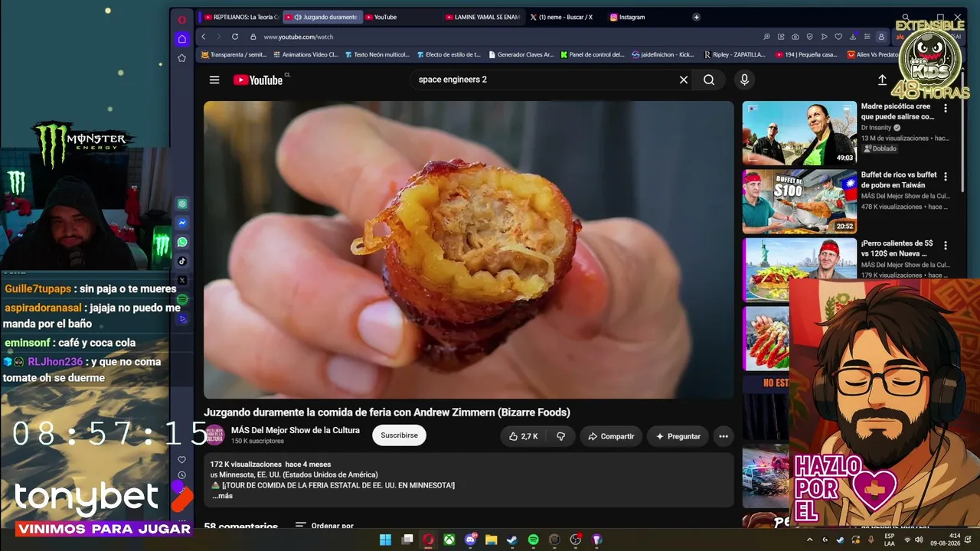Screen dimensions: 980x551
Task: Open the Generador Claves bookmark
Action: click(521, 55)
